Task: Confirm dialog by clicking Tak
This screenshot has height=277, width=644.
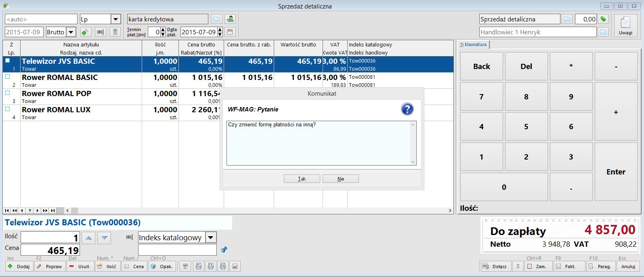Action: [302, 179]
